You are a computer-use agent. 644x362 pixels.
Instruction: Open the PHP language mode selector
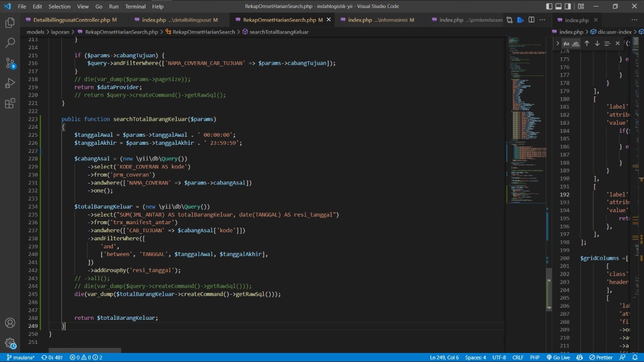[x=535, y=357]
